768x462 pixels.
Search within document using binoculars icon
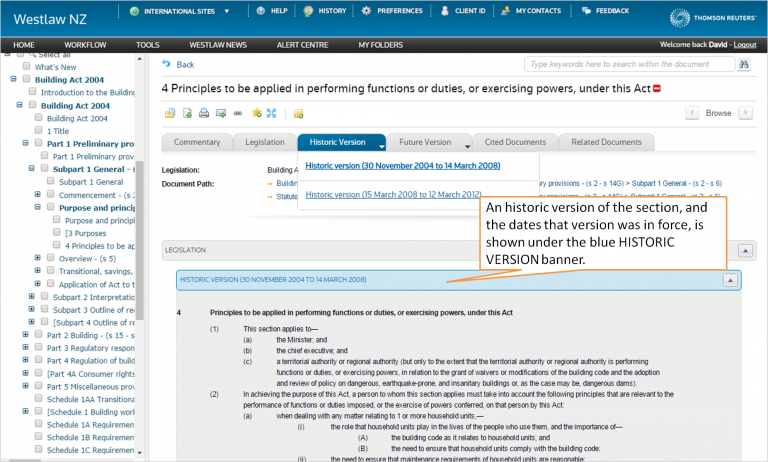point(744,64)
